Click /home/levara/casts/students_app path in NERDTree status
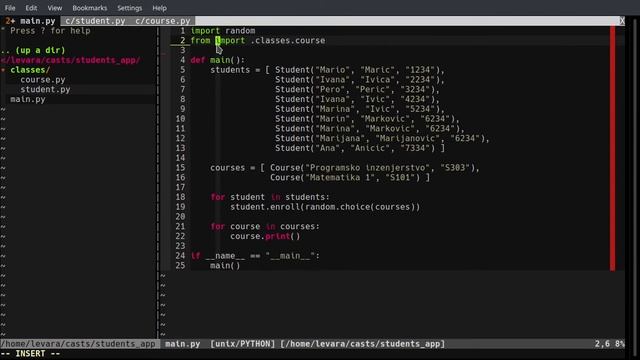The height and width of the screenshot is (360, 640). [x=78, y=344]
